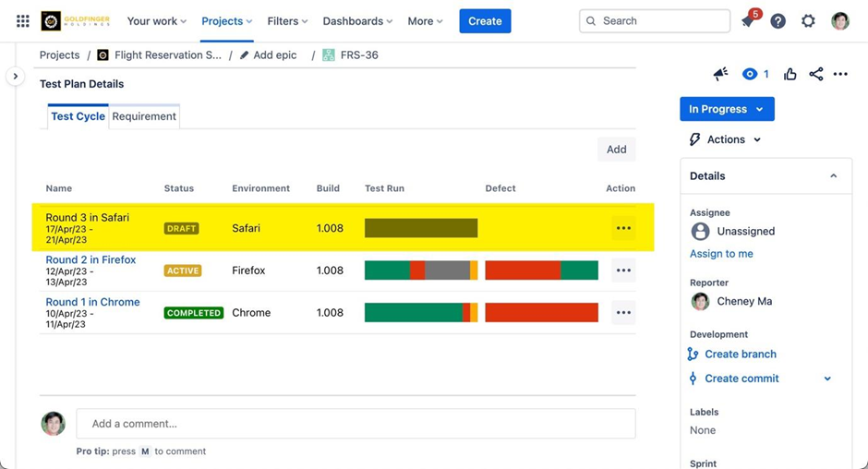Expand the left sidebar arrow
The image size is (868, 469).
click(x=15, y=77)
